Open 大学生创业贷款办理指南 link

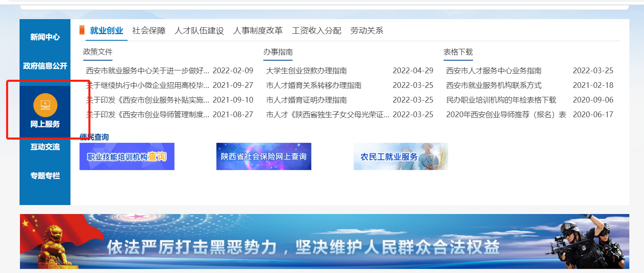(x=306, y=71)
